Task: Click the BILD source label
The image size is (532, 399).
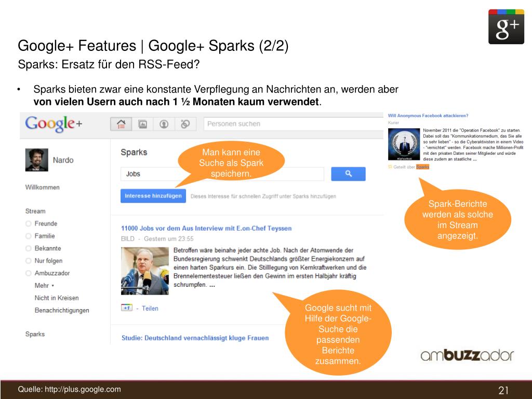Action: 128,239
